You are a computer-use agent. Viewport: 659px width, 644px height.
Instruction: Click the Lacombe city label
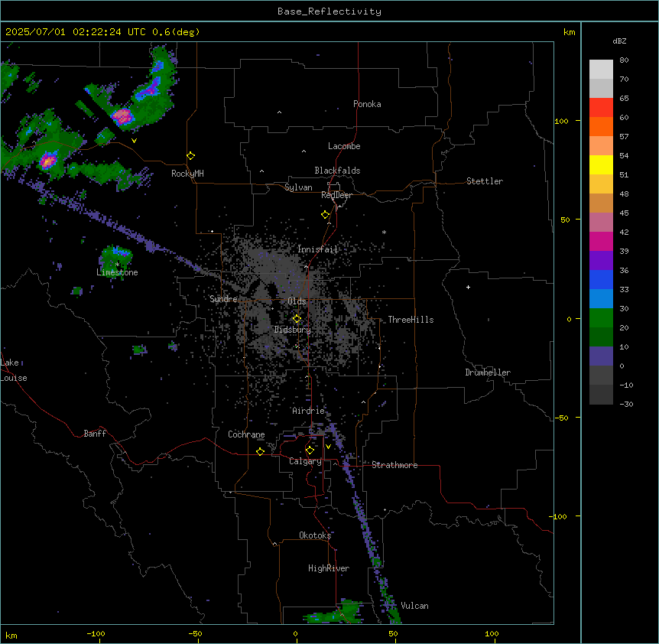pyautogui.click(x=344, y=146)
